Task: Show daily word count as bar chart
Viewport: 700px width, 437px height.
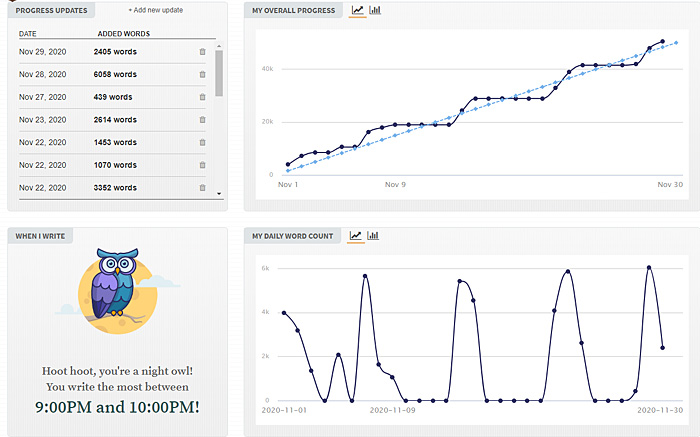Action: [373, 236]
